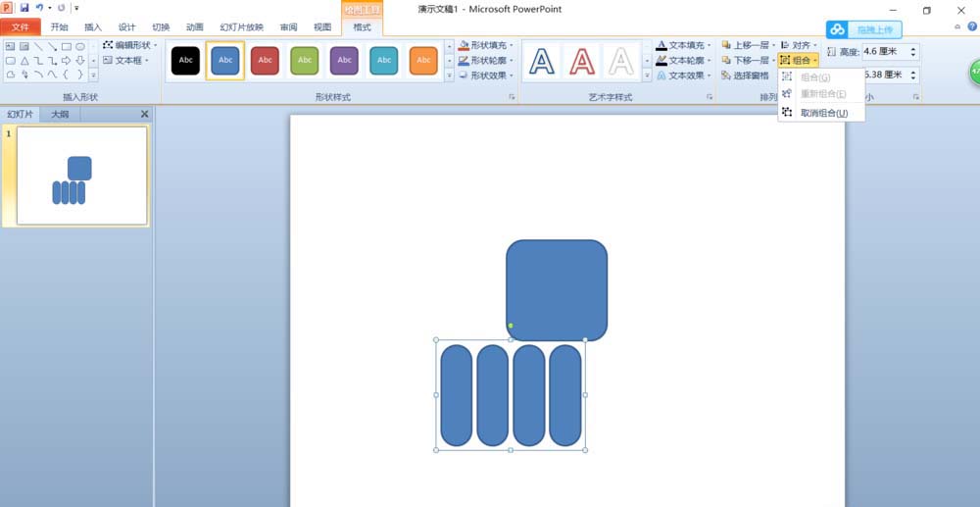Image resolution: width=980 pixels, height=507 pixels.
Task: Apply the green Abc shape style
Action: (304, 61)
